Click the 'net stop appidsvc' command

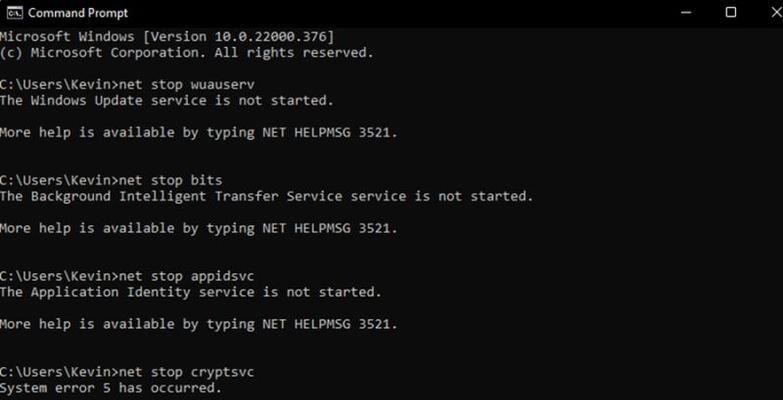pos(187,276)
